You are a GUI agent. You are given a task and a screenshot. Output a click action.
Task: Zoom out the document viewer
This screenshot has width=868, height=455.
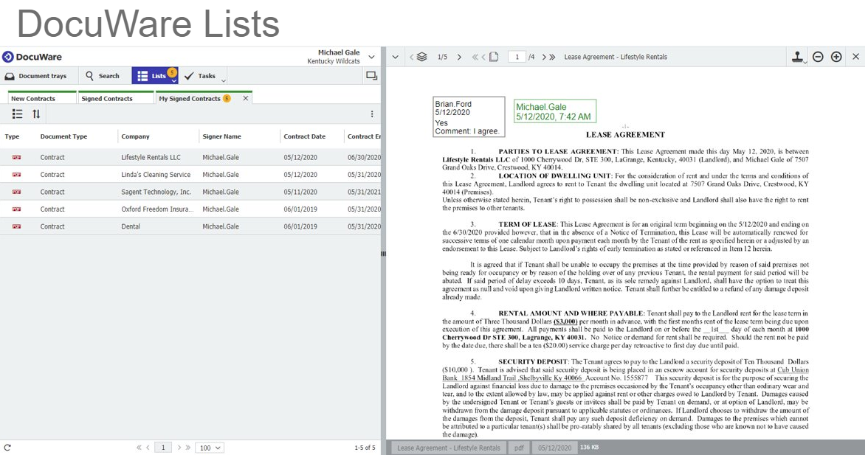coord(818,57)
